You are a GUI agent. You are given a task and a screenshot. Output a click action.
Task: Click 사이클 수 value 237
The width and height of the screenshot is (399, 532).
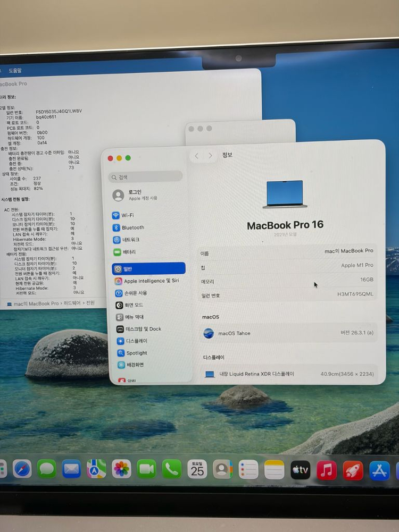pyautogui.click(x=37, y=179)
